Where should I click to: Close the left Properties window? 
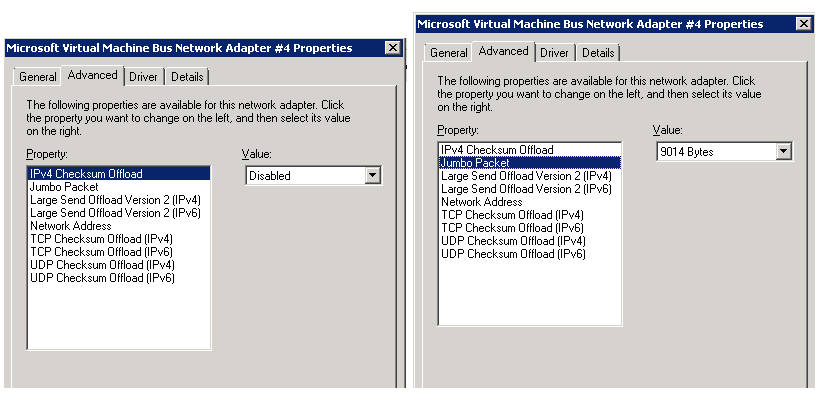point(393,48)
